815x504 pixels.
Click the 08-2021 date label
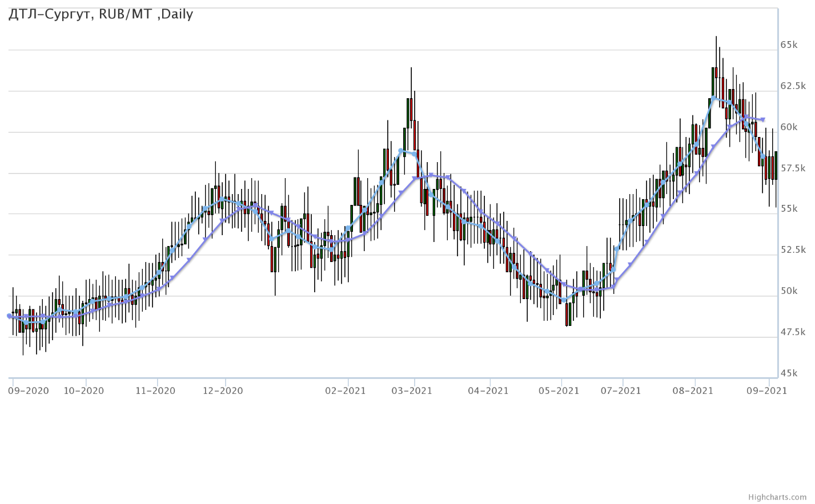coord(692,391)
